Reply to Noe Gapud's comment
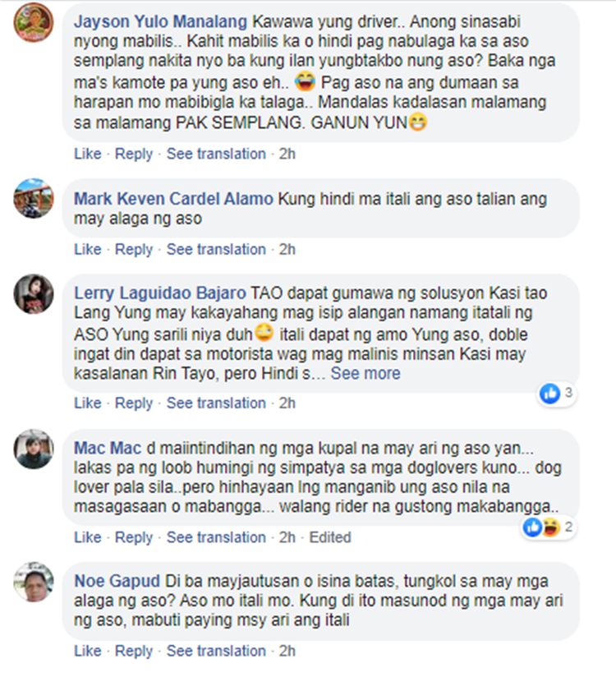616x673 pixels. click(x=133, y=651)
